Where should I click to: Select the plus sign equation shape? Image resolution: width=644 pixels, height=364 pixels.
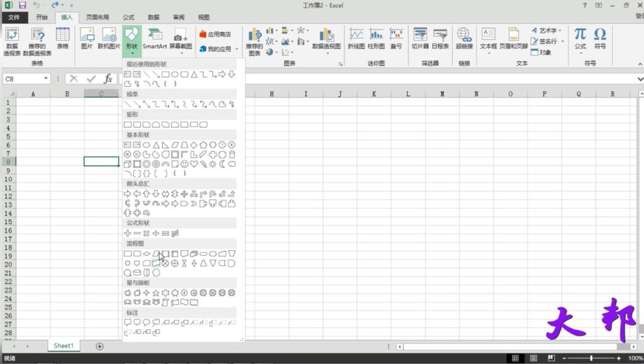pos(128,233)
